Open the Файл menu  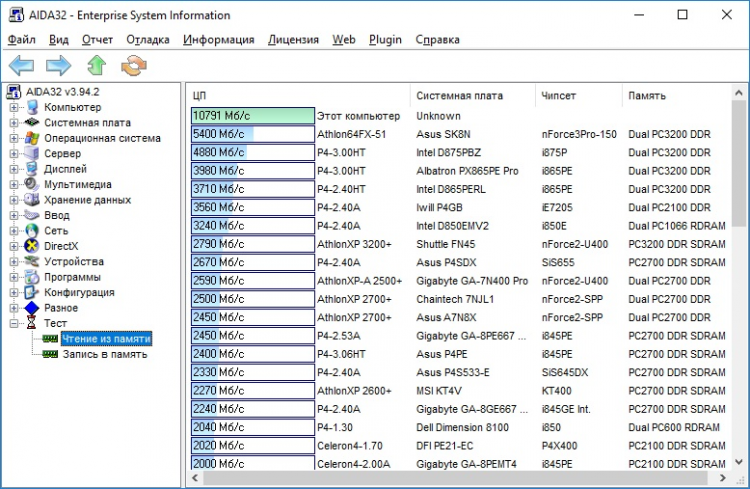click(x=22, y=40)
